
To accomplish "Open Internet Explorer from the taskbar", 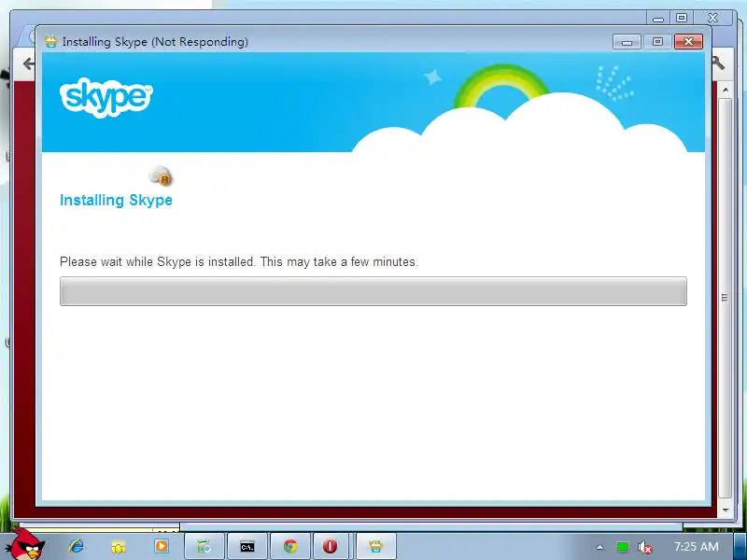I will pos(76,546).
